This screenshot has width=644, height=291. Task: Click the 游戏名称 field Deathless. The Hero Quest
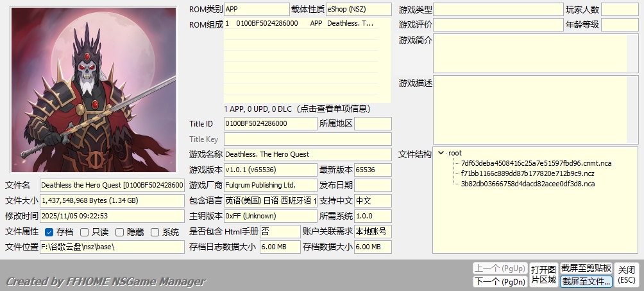click(308, 154)
